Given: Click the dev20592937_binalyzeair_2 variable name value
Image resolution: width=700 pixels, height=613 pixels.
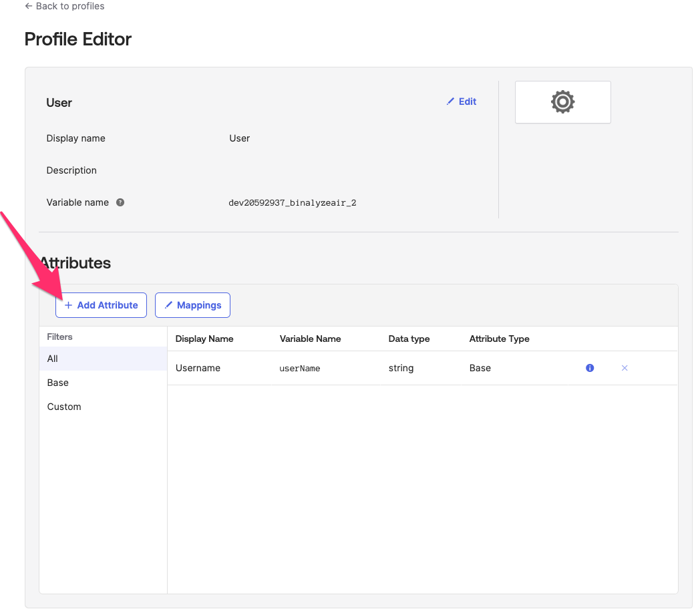Looking at the screenshot, I should pyautogui.click(x=292, y=203).
